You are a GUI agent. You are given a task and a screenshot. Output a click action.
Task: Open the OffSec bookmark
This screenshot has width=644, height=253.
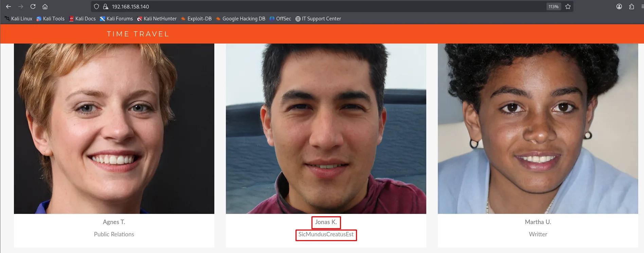280,19
